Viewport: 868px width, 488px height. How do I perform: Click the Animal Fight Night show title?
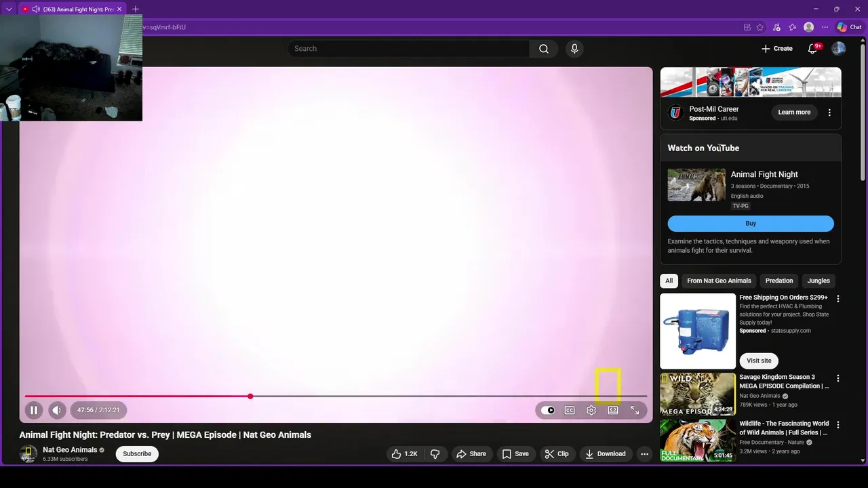coord(764,174)
